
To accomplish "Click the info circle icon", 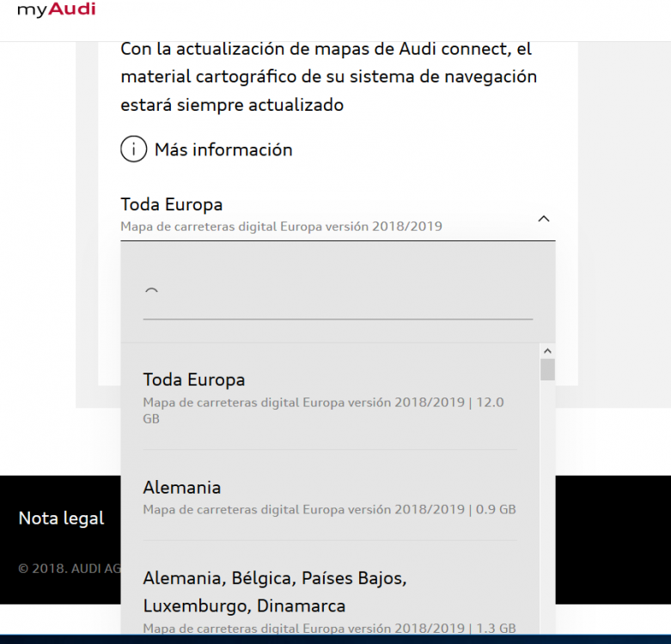I will [x=133, y=149].
